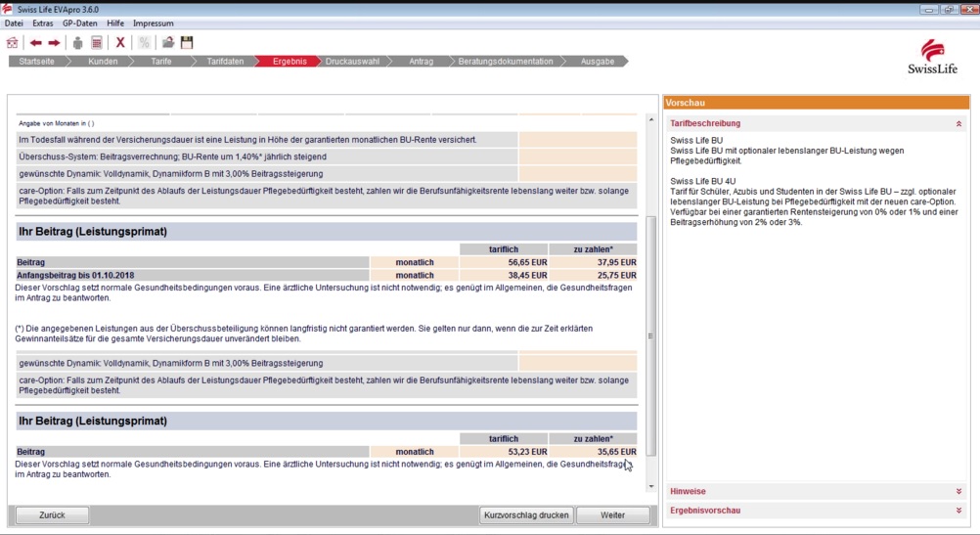Click the person icon in toolbar
The image size is (980, 535).
point(78,43)
